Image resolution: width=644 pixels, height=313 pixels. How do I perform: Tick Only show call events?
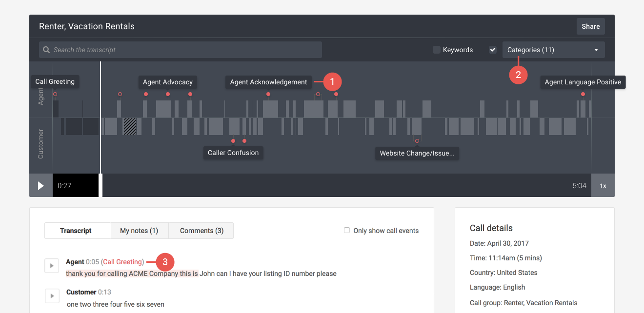[347, 231]
